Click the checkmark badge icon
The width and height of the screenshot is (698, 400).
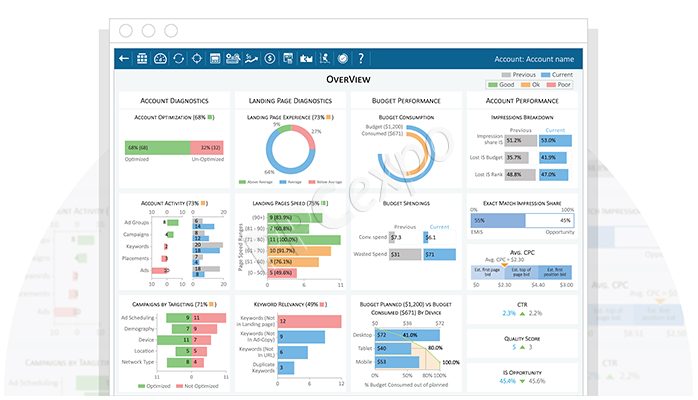pos(343,58)
